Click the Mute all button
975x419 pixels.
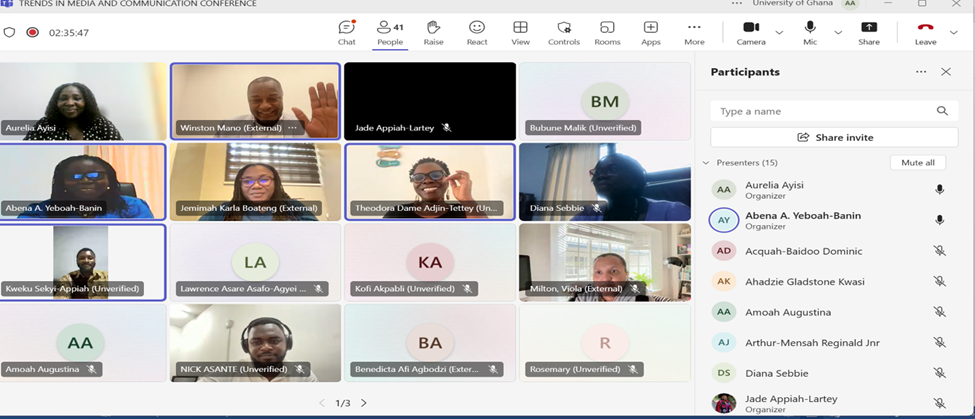tap(917, 162)
